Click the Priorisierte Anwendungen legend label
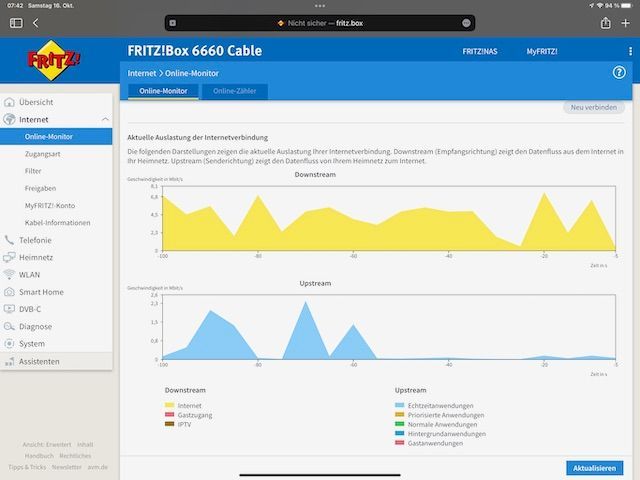This screenshot has height=480, width=640. click(446, 415)
